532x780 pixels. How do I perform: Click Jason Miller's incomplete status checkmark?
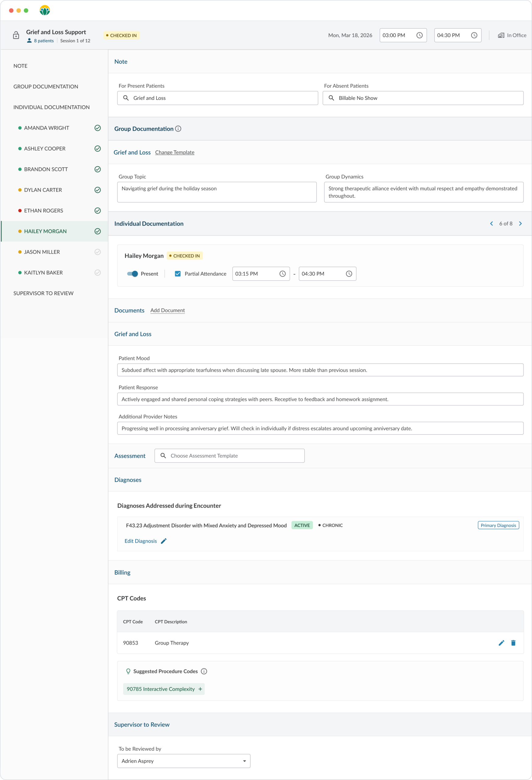pos(98,252)
